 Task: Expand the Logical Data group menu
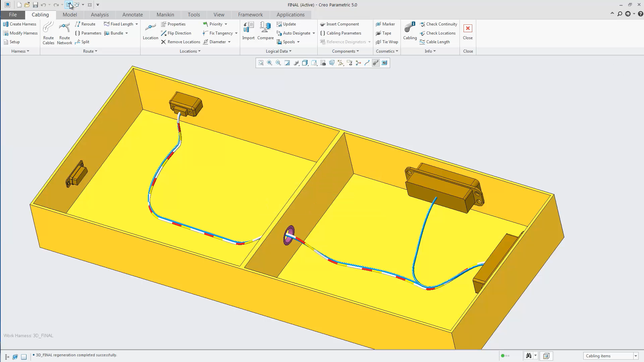coord(278,51)
